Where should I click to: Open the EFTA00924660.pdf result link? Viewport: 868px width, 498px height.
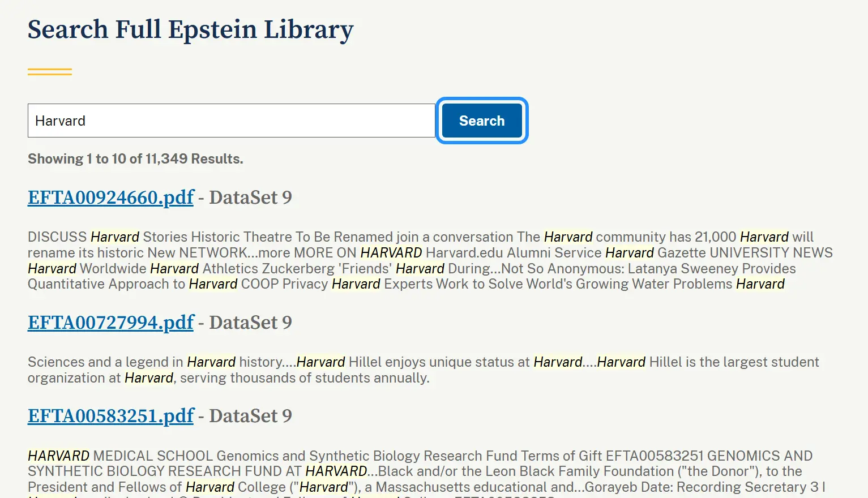coord(111,198)
